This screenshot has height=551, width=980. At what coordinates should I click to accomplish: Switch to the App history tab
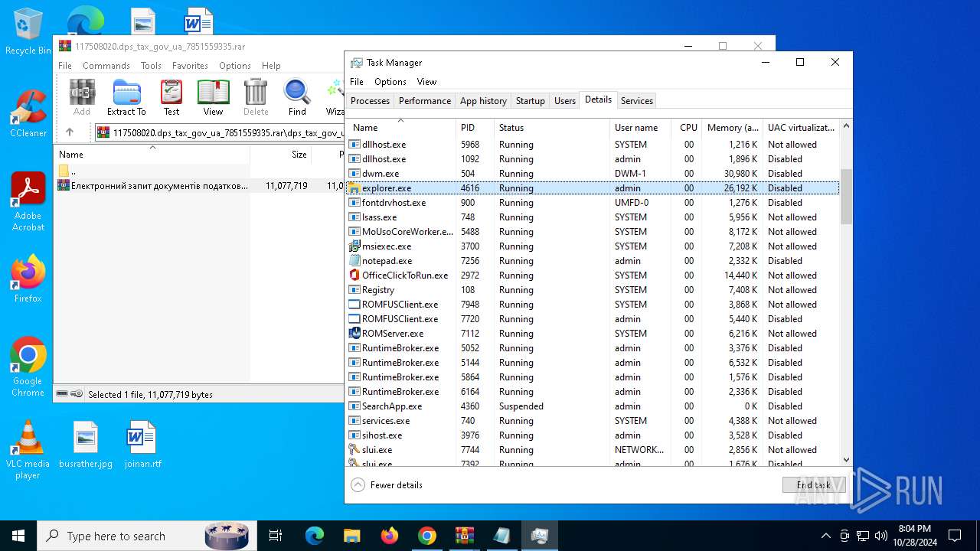(483, 101)
